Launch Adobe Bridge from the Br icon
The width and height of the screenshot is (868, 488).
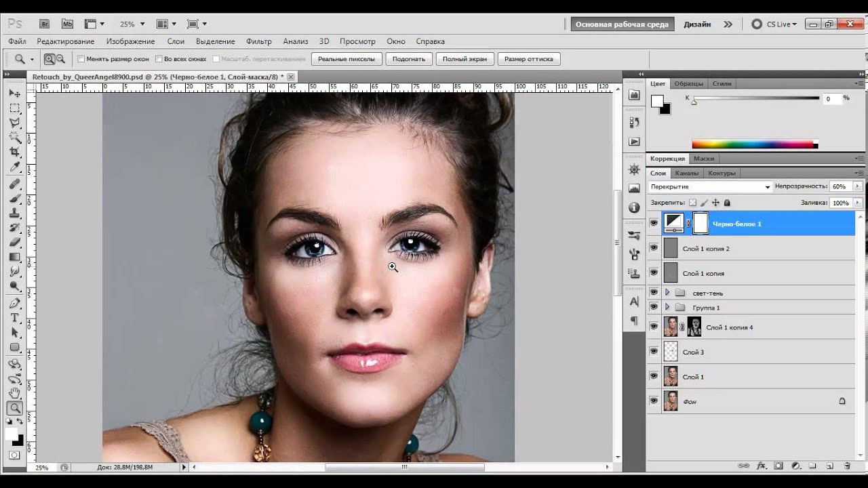pos(45,24)
